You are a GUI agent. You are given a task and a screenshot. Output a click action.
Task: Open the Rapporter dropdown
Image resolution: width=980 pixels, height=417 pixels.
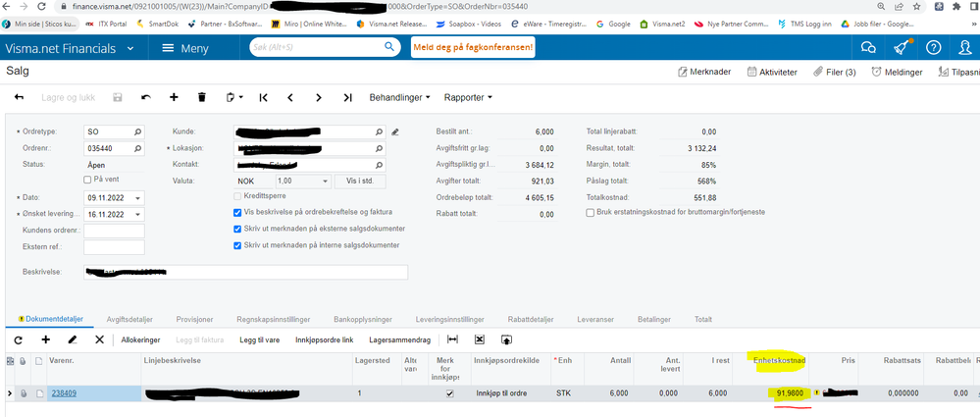coord(468,97)
